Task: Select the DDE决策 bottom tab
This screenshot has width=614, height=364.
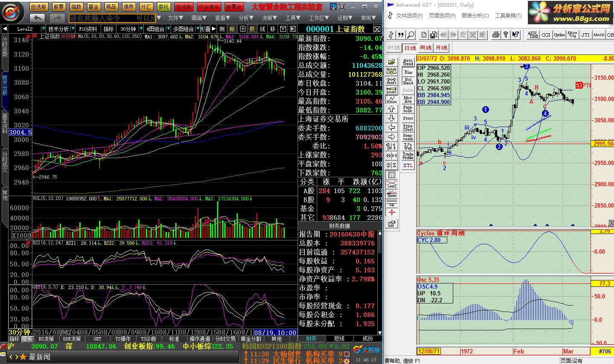Action: pyautogui.click(x=72, y=339)
